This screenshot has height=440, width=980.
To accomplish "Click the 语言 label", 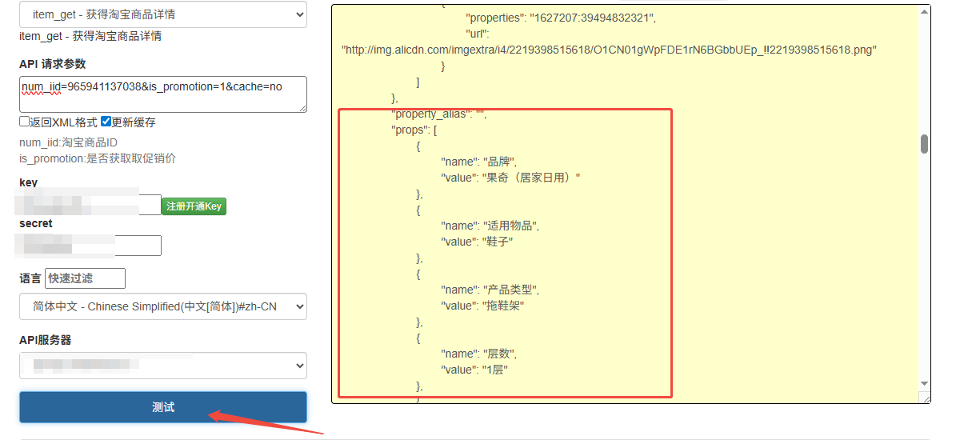I will tap(30, 278).
